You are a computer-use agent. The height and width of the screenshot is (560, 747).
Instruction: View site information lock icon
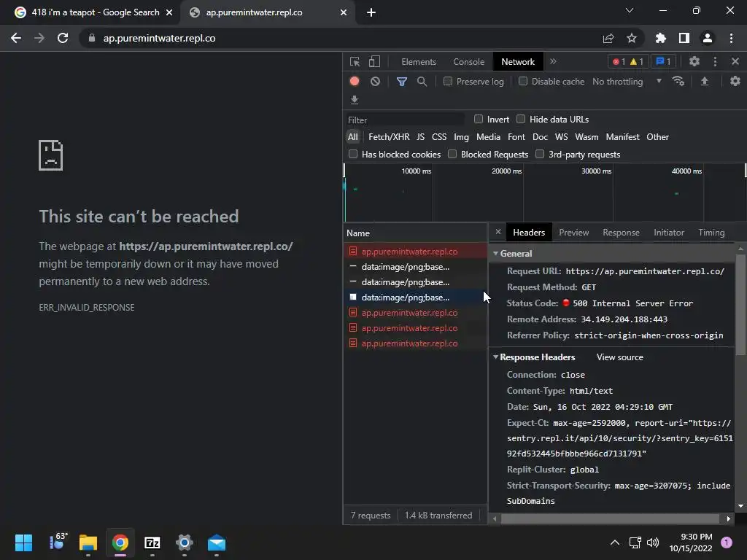(x=92, y=38)
